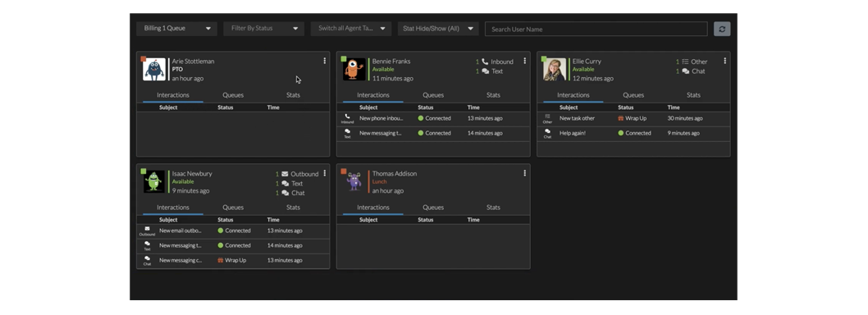
Task: Select the 'Help again!' interaction subject
Action: click(x=573, y=134)
